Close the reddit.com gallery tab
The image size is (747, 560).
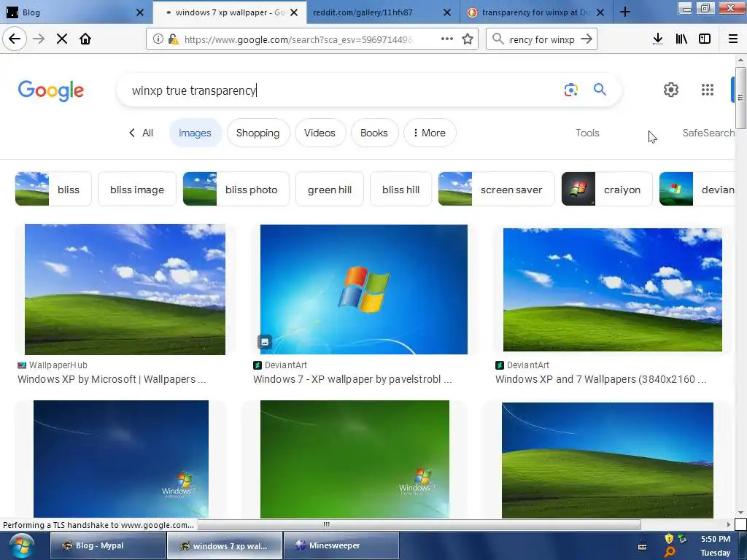pos(447,12)
